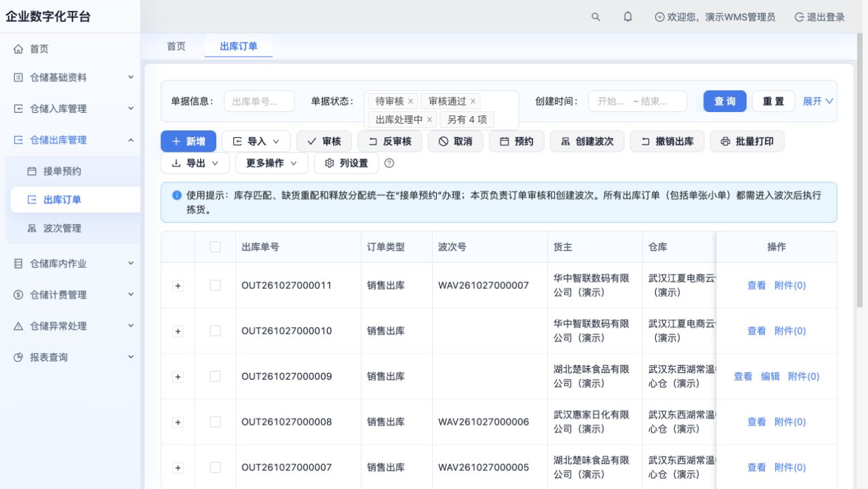Click the 仓储异常处理 warning icon
Viewport: 868px width, 489px height.
(x=18, y=326)
